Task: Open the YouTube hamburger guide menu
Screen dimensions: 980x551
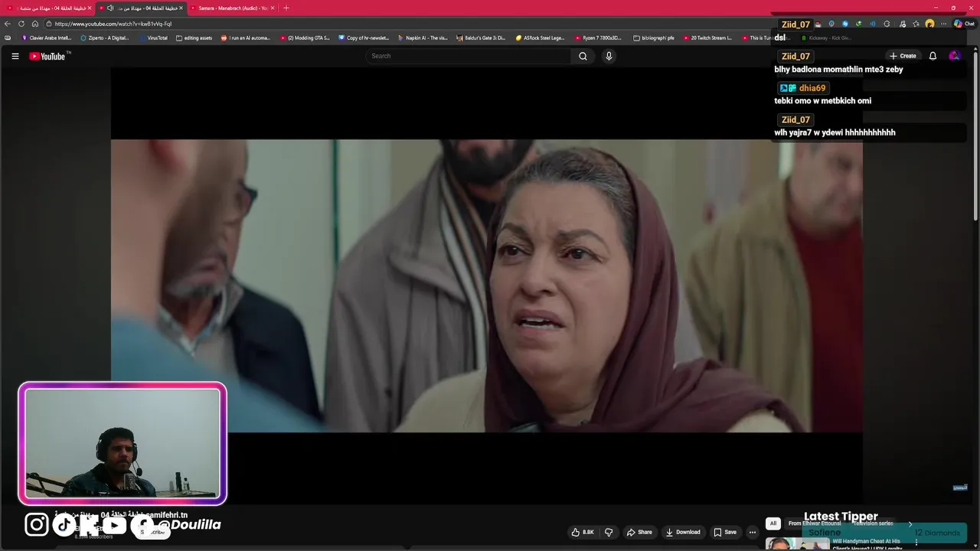Action: [x=15, y=56]
